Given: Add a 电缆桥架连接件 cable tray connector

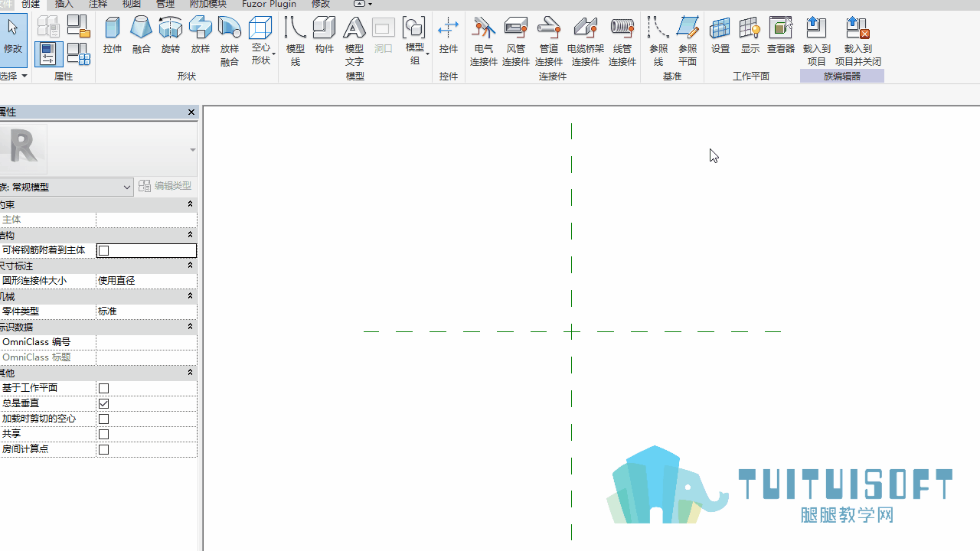Looking at the screenshot, I should point(586,41).
